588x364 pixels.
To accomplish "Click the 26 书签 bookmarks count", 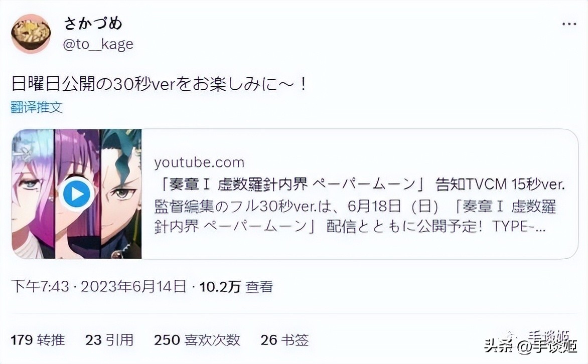I will tap(284, 340).
